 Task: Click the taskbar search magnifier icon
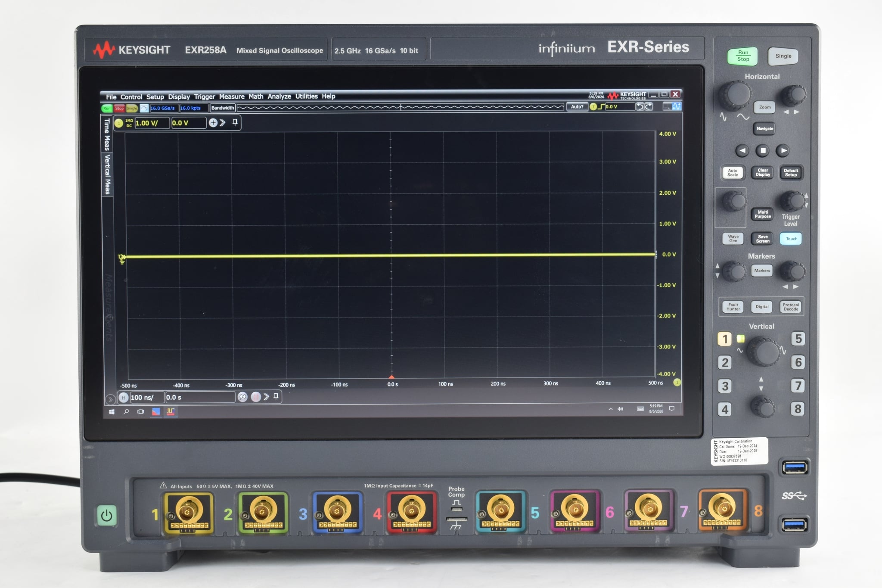point(126,412)
